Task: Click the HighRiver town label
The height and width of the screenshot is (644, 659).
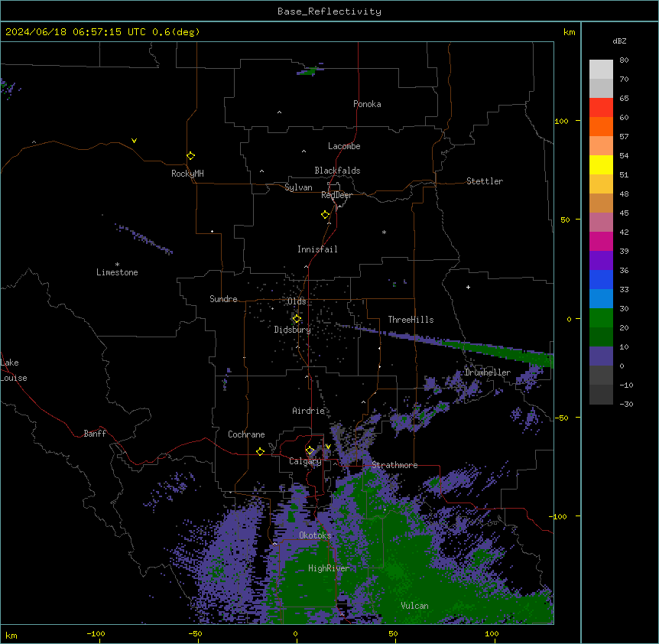Action: (x=329, y=568)
